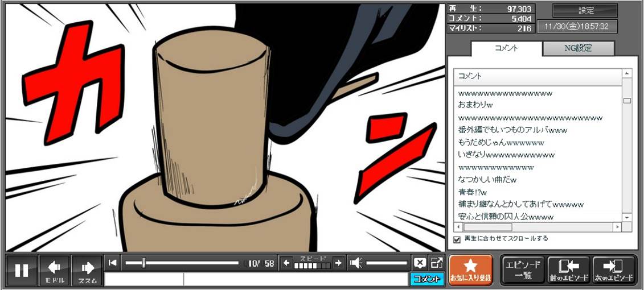Select the コメント tab
The image size is (644, 290).
[x=506, y=48]
